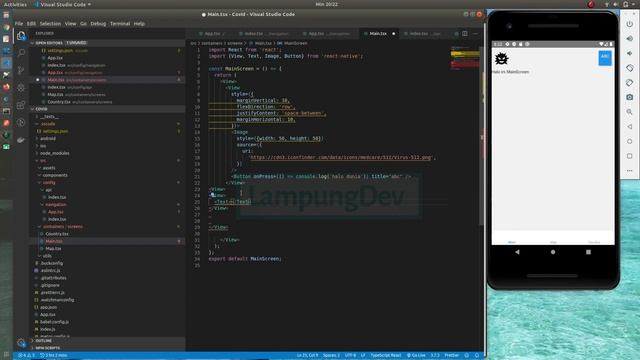
Task: Open the View menu
Action: point(70,24)
